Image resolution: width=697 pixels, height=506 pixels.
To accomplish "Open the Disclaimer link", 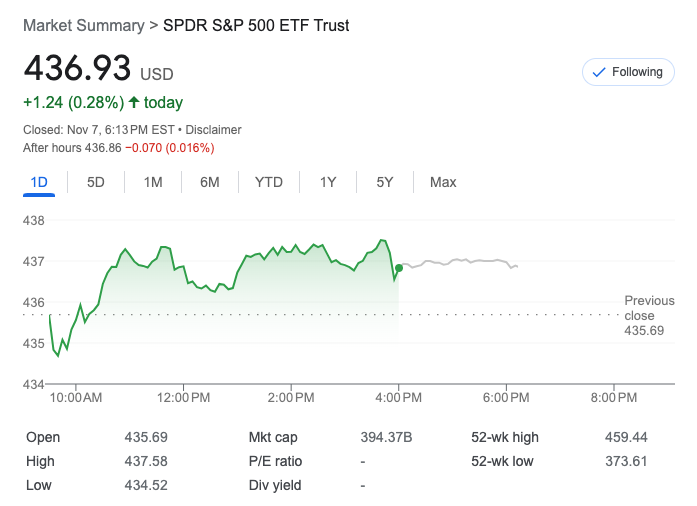I will (215, 130).
